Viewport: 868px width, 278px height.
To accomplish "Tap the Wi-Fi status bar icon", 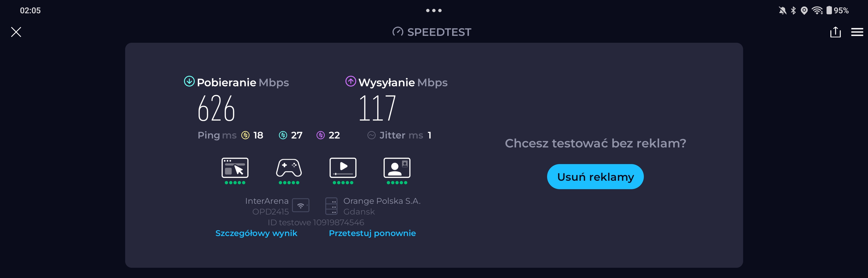I will pos(817,10).
